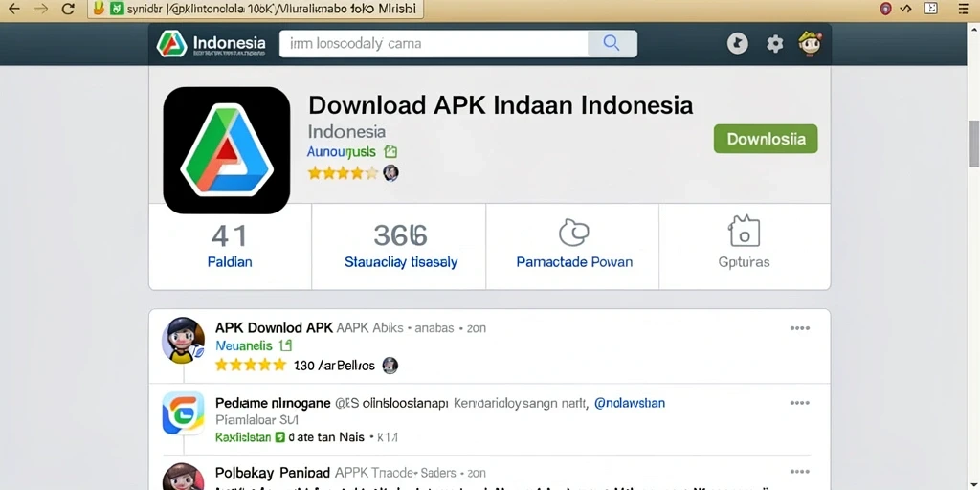Open the Gptuiras tab

pyautogui.click(x=745, y=246)
